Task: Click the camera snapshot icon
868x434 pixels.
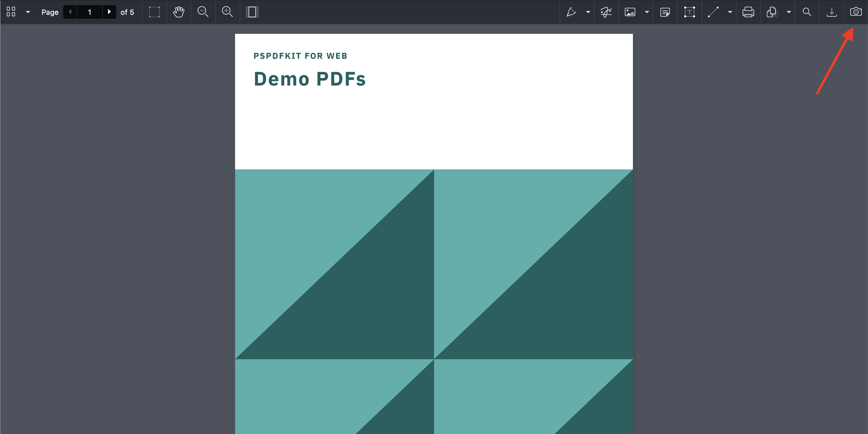Action: pyautogui.click(x=856, y=12)
